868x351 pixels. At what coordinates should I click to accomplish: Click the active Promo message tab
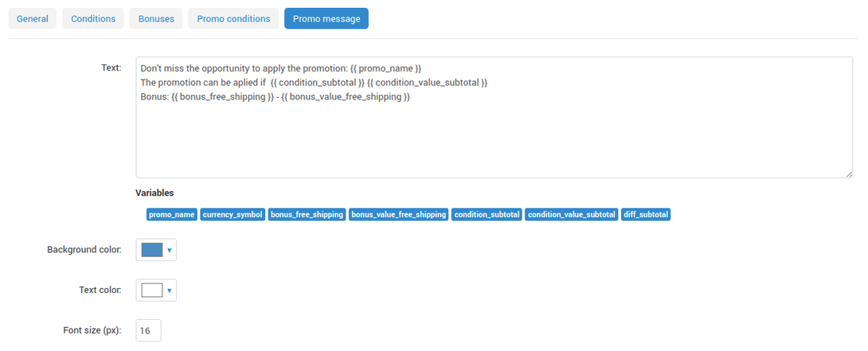pos(326,18)
